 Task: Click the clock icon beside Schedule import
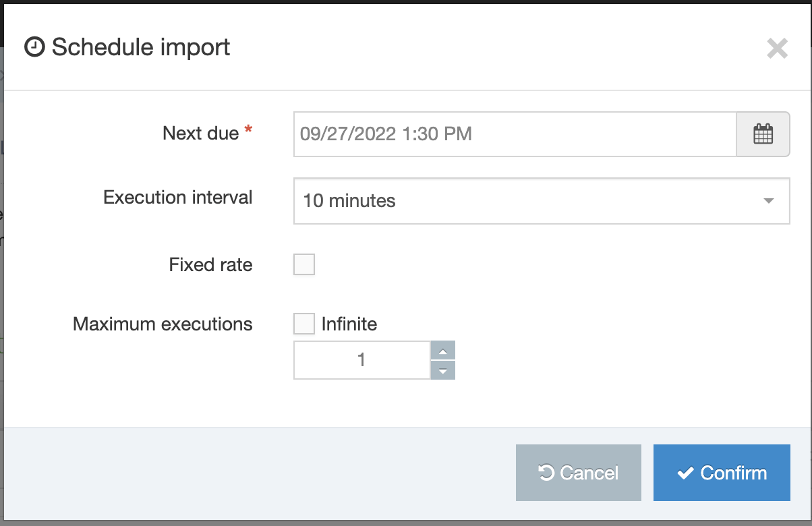[x=34, y=47]
